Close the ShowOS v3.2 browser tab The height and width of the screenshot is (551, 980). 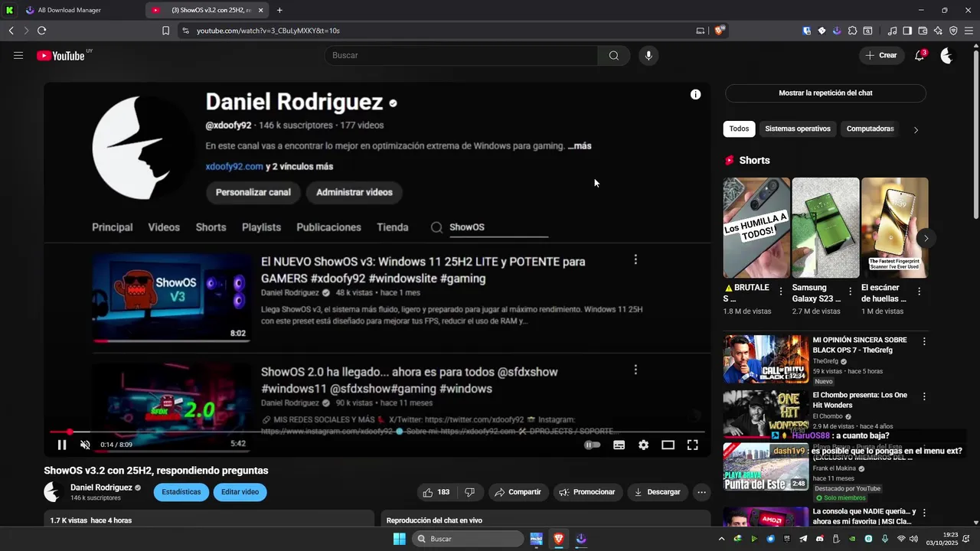260,10
